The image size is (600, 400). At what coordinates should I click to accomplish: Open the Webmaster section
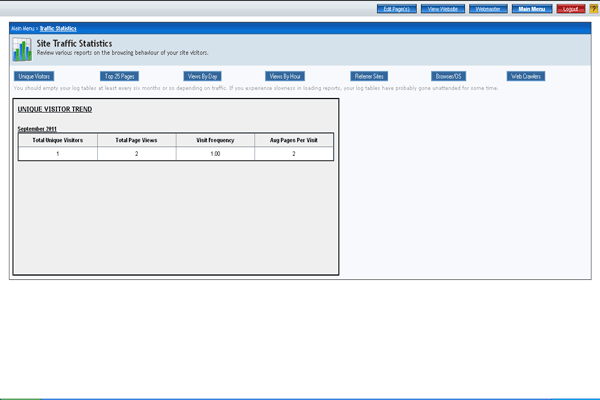click(x=487, y=8)
